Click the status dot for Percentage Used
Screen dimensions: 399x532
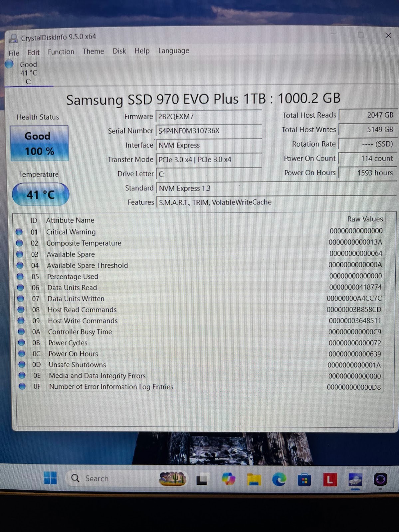(x=20, y=276)
